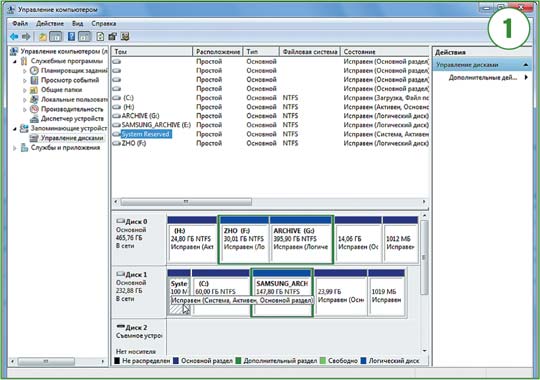Collapse the Запоминающие устройства tree node
The width and height of the screenshot is (540, 380).
(x=15, y=129)
